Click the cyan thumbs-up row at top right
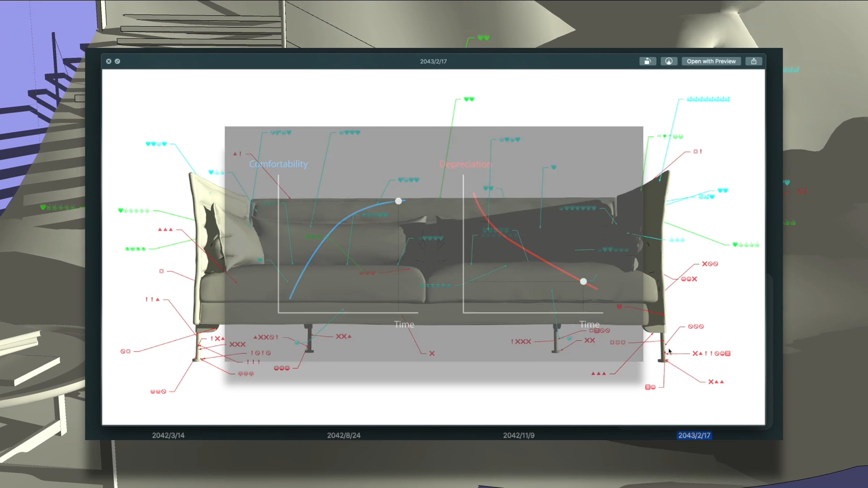 (708, 99)
